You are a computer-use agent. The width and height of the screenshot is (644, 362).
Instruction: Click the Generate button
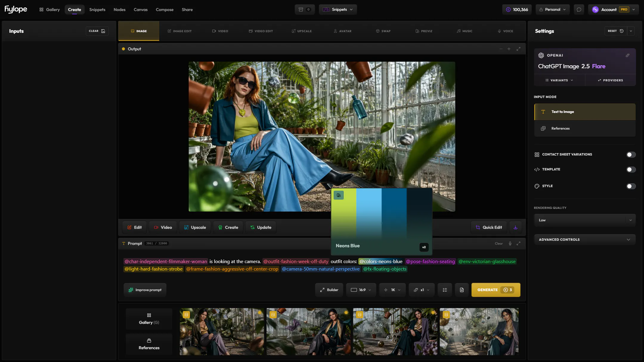pyautogui.click(x=496, y=290)
